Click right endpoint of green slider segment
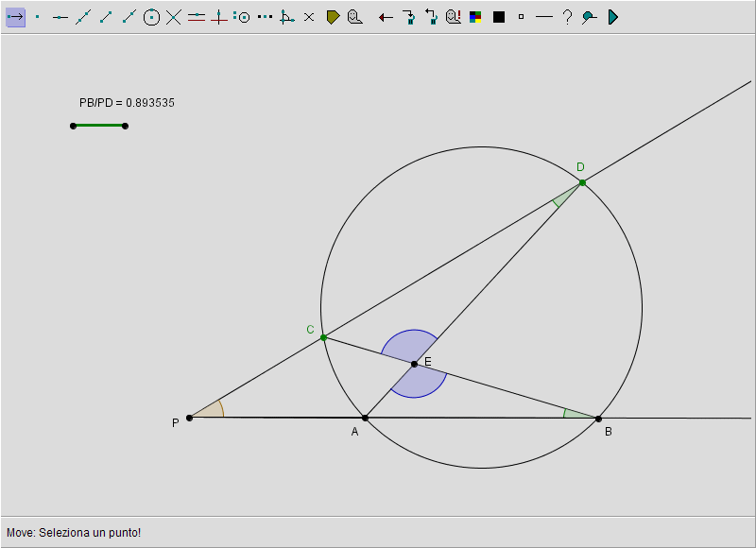This screenshot has height=548, width=756. 125,126
